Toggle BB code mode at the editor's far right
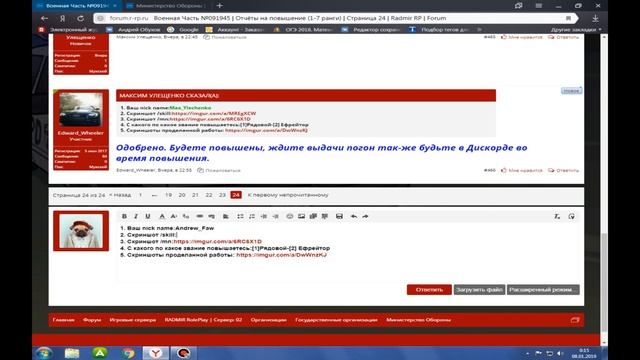The width and height of the screenshot is (640, 360). click(x=571, y=216)
